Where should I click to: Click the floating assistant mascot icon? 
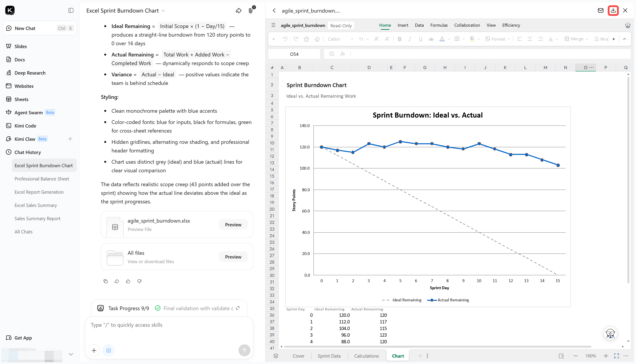tap(610, 333)
